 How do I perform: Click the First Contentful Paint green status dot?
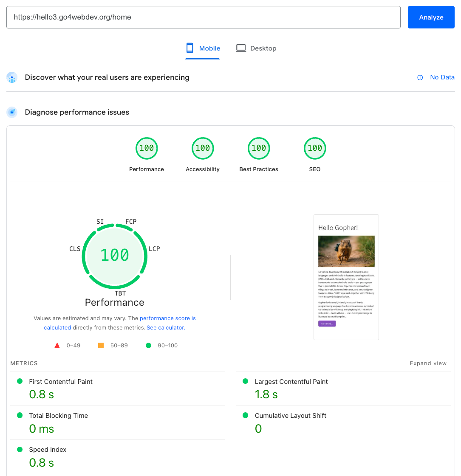tap(20, 381)
